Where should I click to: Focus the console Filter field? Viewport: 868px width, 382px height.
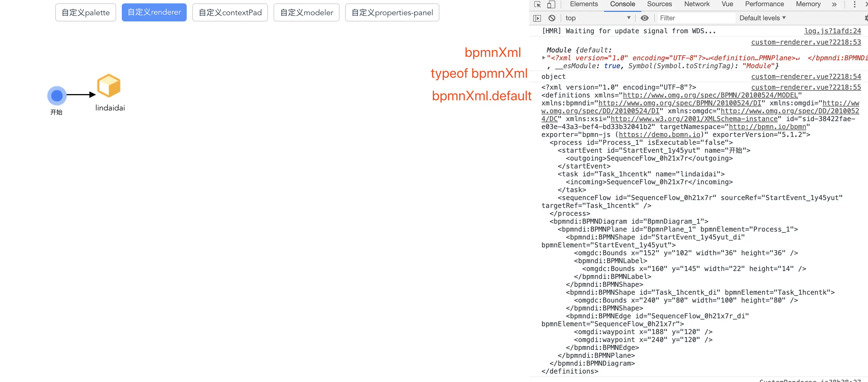pyautogui.click(x=696, y=18)
